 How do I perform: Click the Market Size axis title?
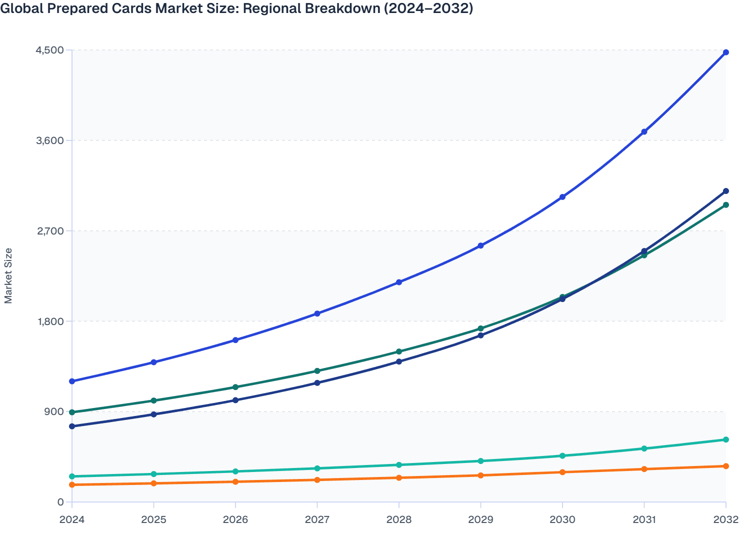[x=8, y=275]
